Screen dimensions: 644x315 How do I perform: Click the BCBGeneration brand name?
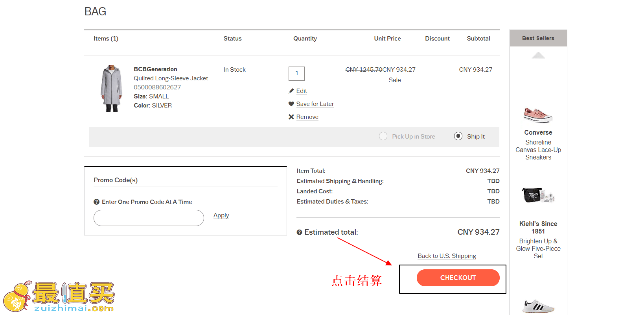(155, 69)
